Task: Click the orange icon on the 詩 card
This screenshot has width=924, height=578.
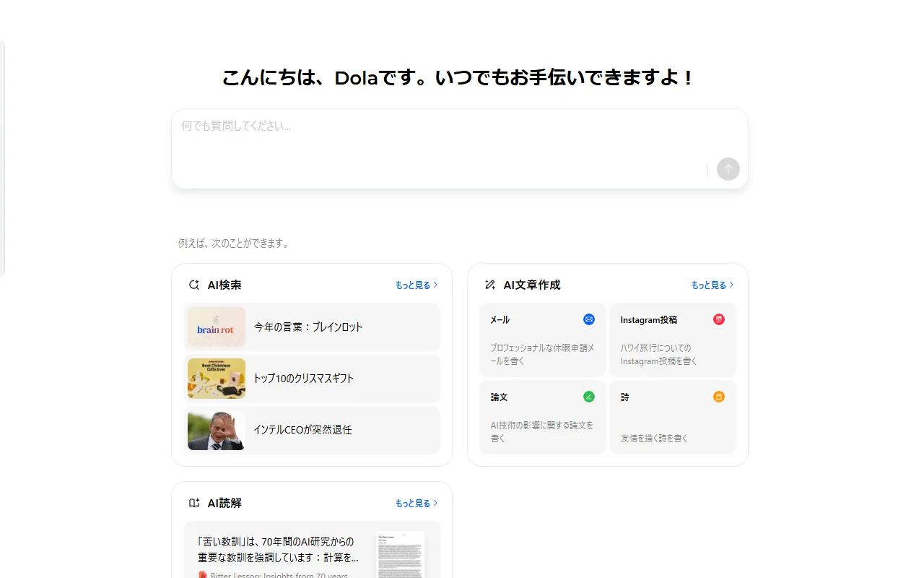Action: tap(718, 396)
